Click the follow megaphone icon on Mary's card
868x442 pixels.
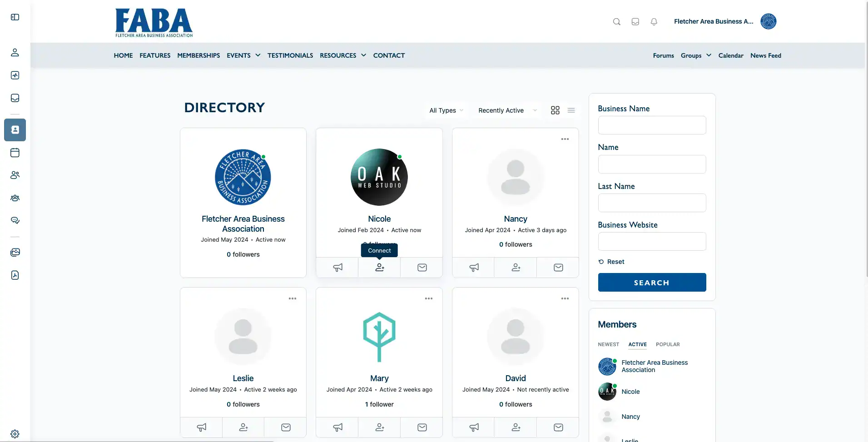coord(337,427)
